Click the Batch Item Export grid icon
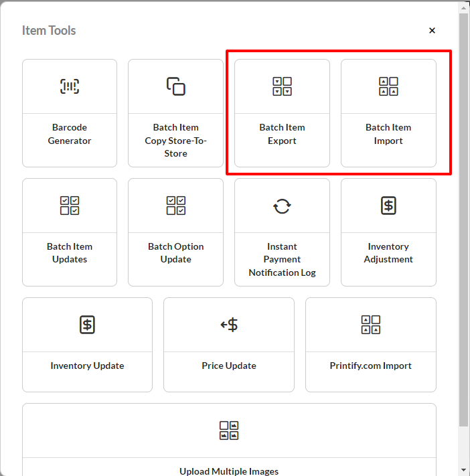 [282, 86]
